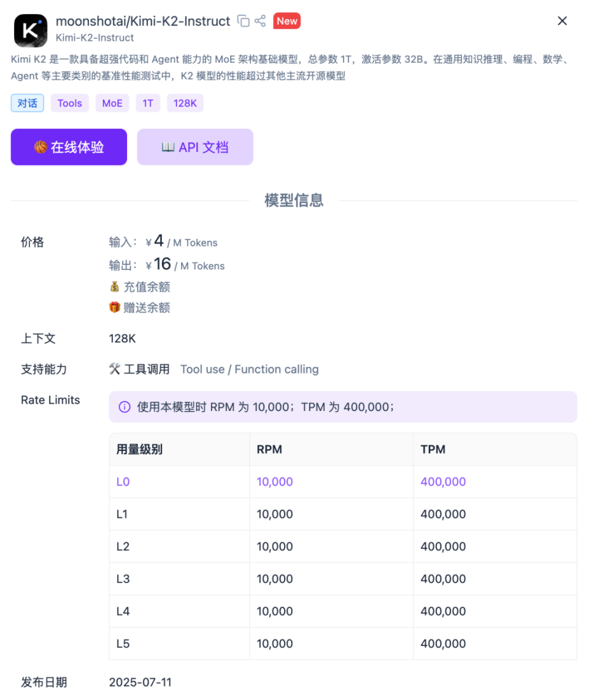
Task: Click the gift 赠送余额 icon
Action: (x=114, y=307)
